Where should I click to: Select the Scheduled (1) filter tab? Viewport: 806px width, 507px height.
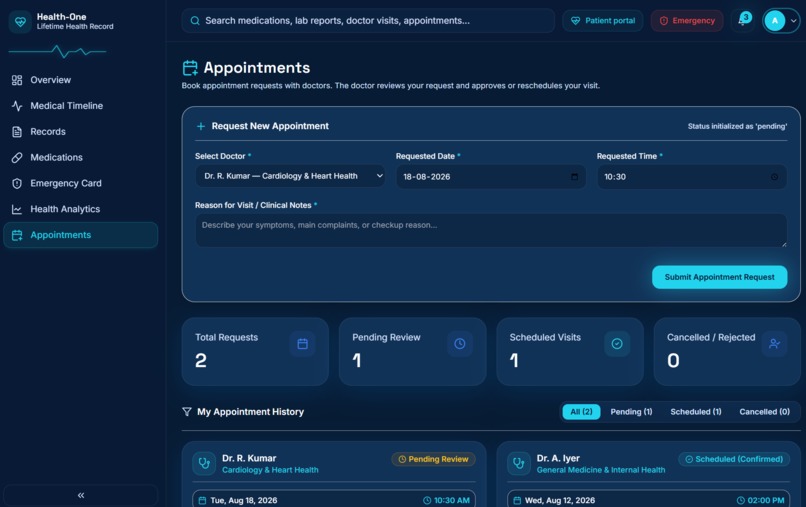695,412
